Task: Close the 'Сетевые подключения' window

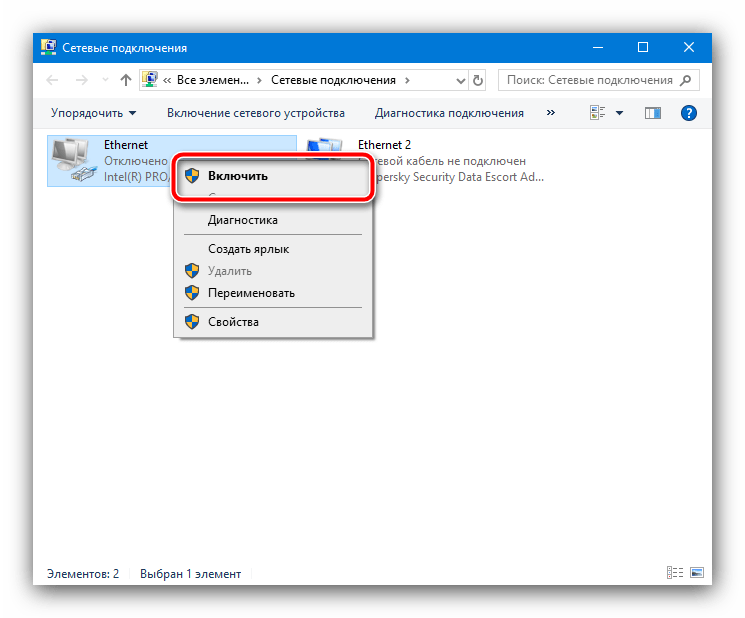Action: (689, 48)
